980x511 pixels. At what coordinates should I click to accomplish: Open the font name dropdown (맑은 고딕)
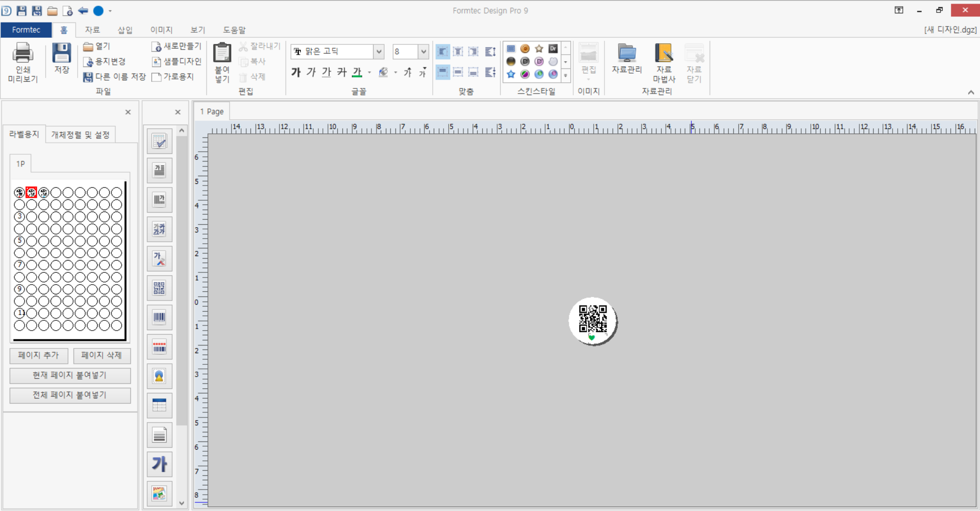[x=379, y=52]
